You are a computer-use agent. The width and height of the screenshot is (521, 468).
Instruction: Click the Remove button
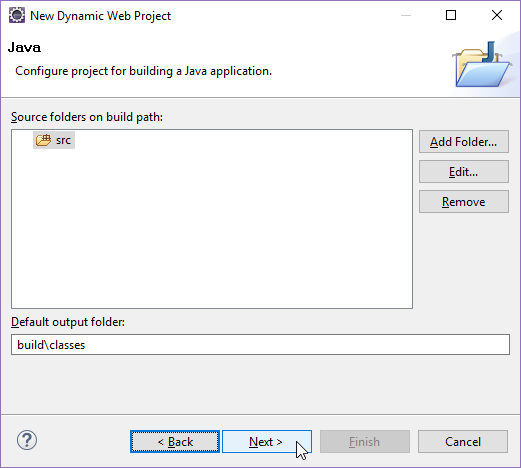tap(464, 202)
